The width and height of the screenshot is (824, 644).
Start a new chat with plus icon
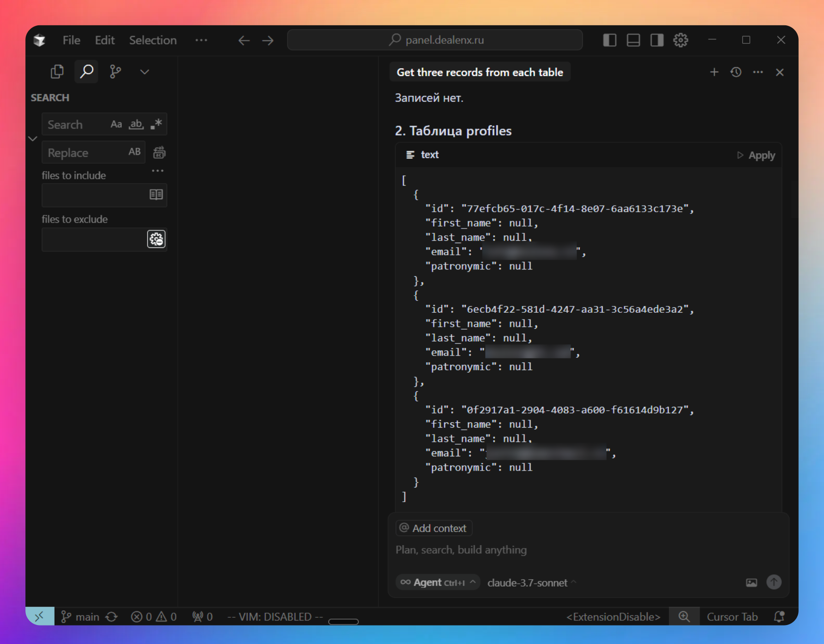pos(714,72)
